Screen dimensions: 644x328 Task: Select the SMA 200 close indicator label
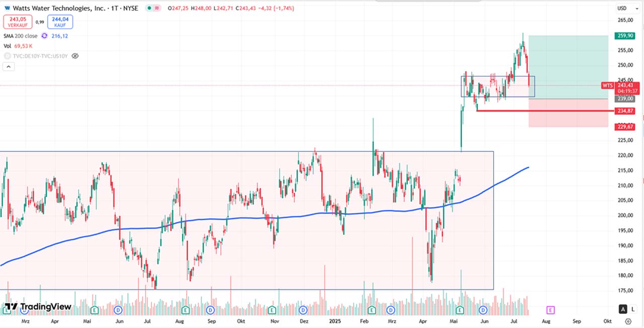point(20,36)
